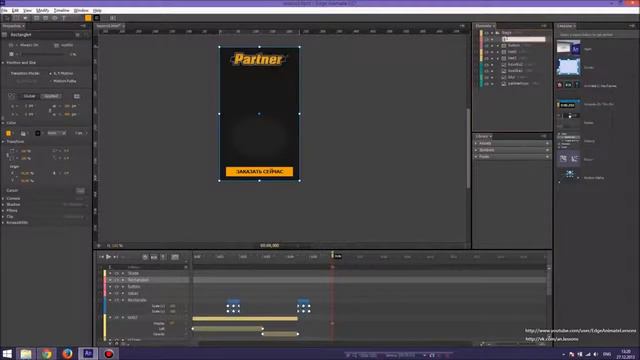The image size is (640, 360).
Task: Click the Global positioning button
Action: pos(29,96)
